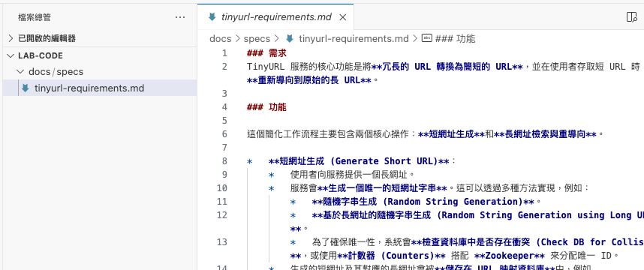644x270 pixels.
Task: Click the tinyurl-requirements.md breadcrumb
Action: pos(354,39)
